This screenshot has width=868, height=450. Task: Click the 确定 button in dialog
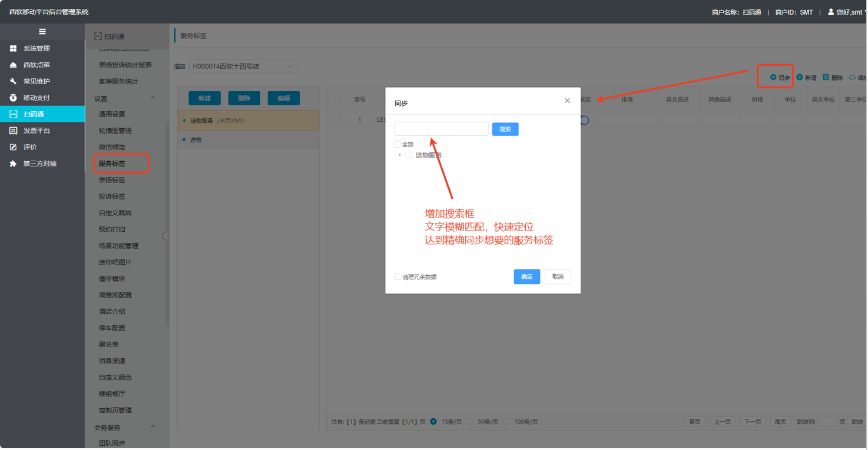tap(526, 276)
